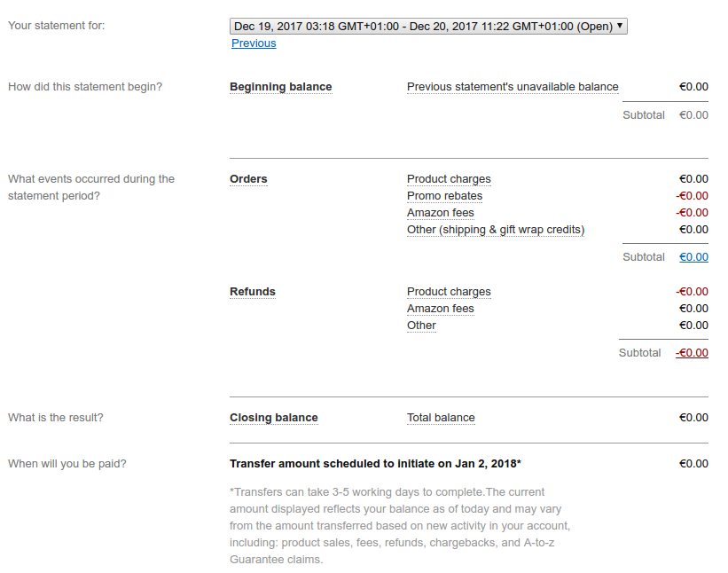Select Product charges under Orders
The width and height of the screenshot is (728, 573).
tap(449, 179)
